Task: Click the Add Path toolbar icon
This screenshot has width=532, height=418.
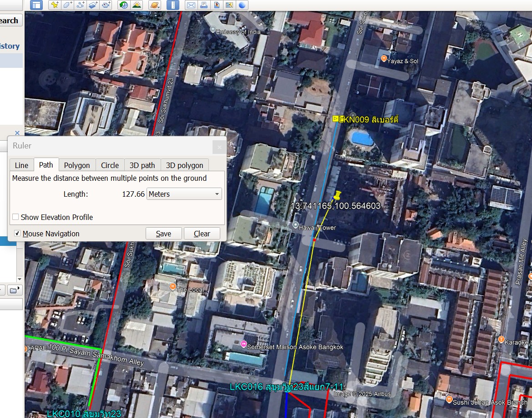Action: (81, 5)
